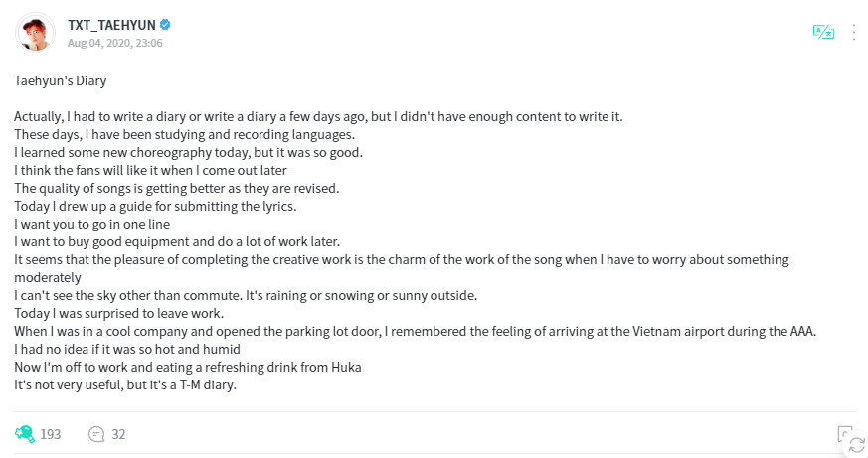Show the 32 comments count
Viewport: 868px width, 458px height.
118,434
